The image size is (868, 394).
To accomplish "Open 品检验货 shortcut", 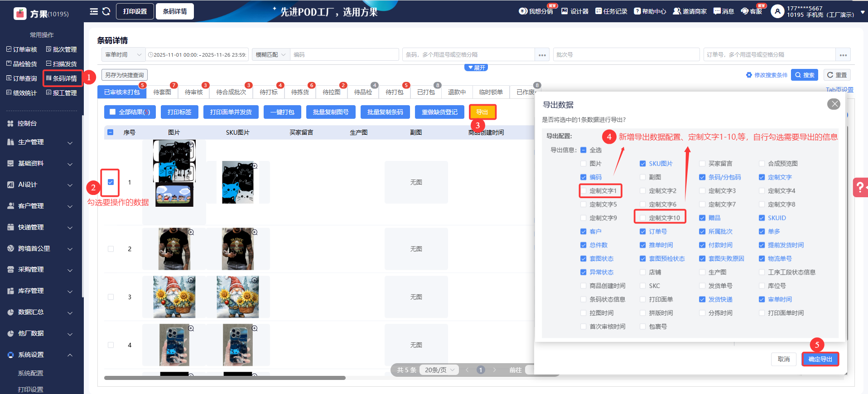I will click(22, 64).
